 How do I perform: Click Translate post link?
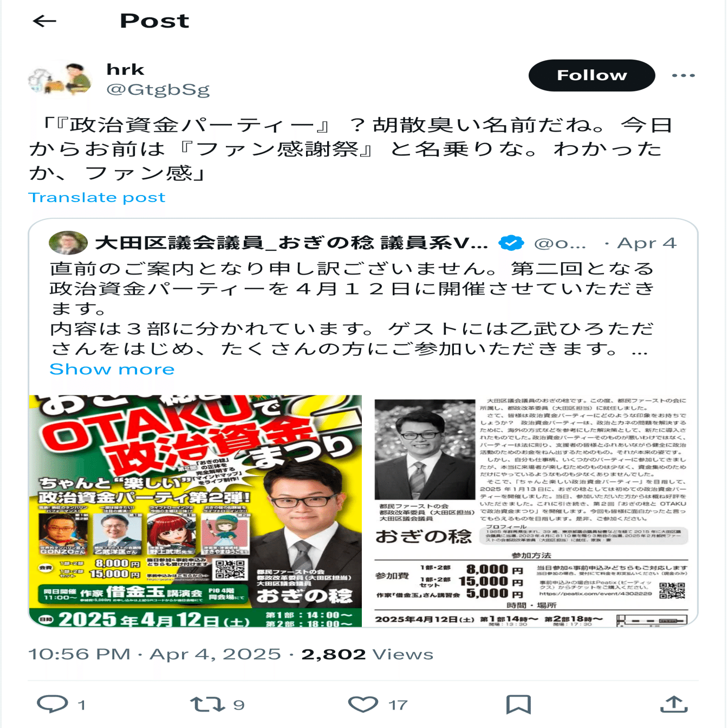96,197
